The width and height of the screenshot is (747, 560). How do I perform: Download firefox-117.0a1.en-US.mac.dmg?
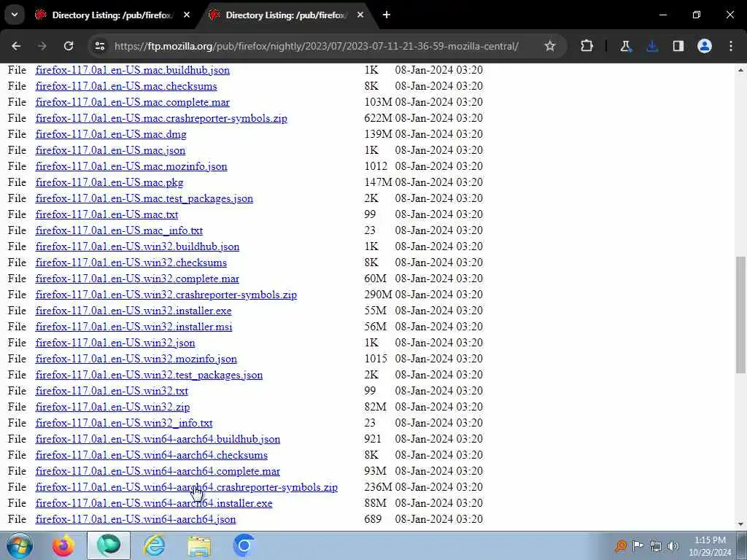point(111,134)
